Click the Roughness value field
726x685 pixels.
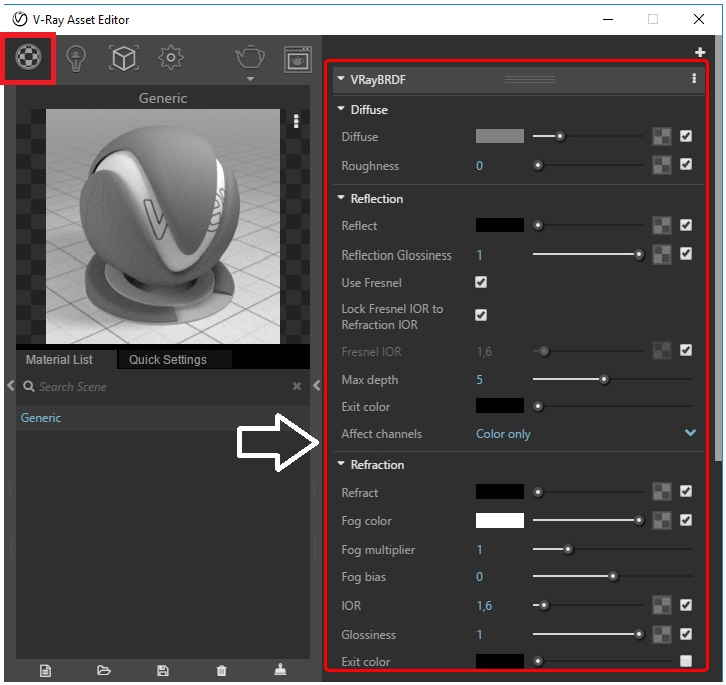pyautogui.click(x=480, y=166)
